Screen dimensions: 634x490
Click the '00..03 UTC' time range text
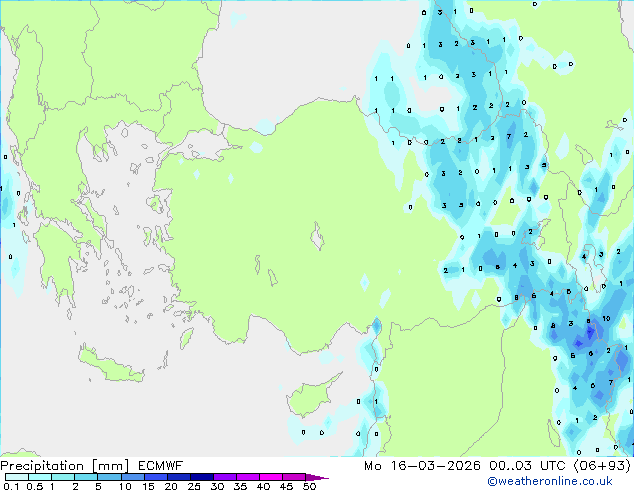tap(527, 466)
